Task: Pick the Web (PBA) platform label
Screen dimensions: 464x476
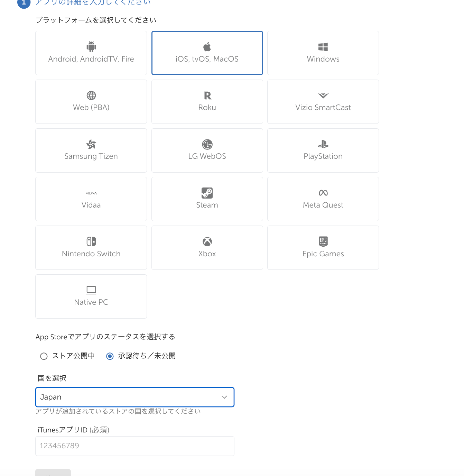Action: point(91,108)
